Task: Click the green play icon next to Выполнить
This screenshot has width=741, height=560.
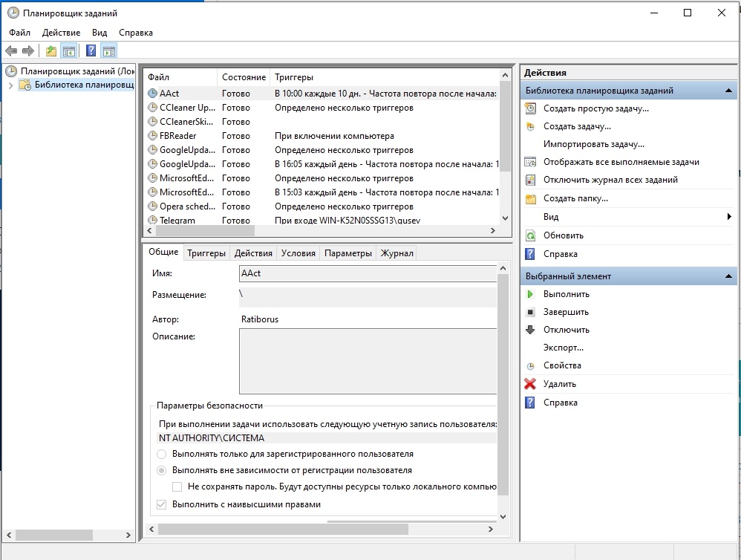Action: [530, 294]
